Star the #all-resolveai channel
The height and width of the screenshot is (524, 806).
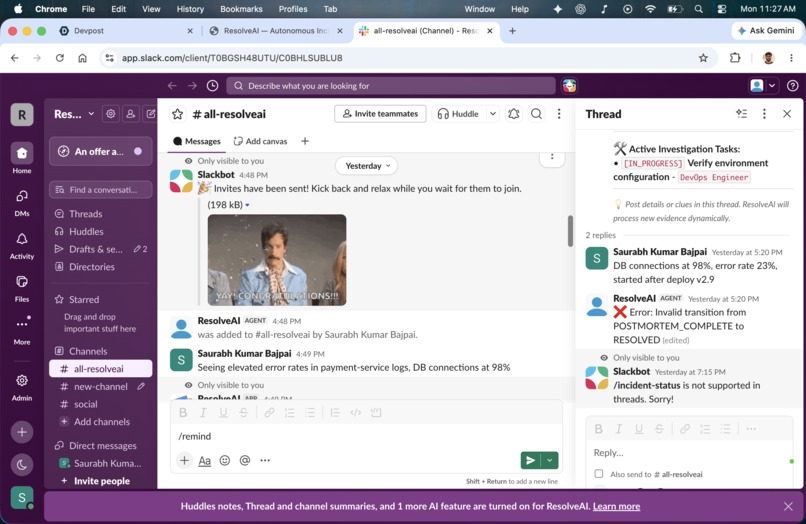point(177,114)
